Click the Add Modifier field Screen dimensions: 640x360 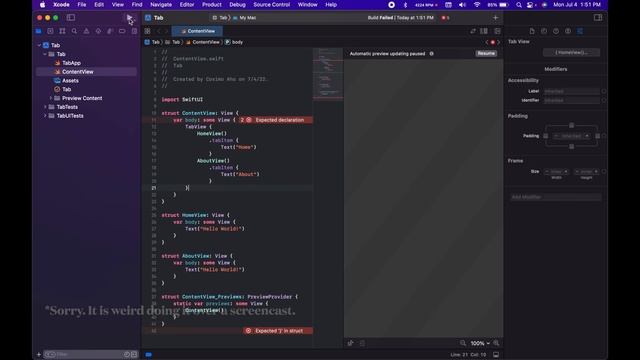(555, 197)
